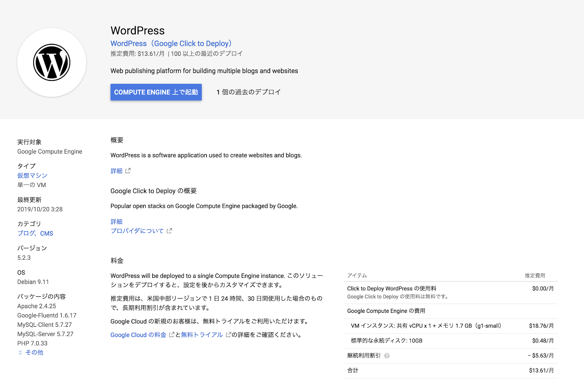Viewport: 584px width, 392px height.
Task: Select the 推定費用: $13.61/月 text
Action: [138, 54]
